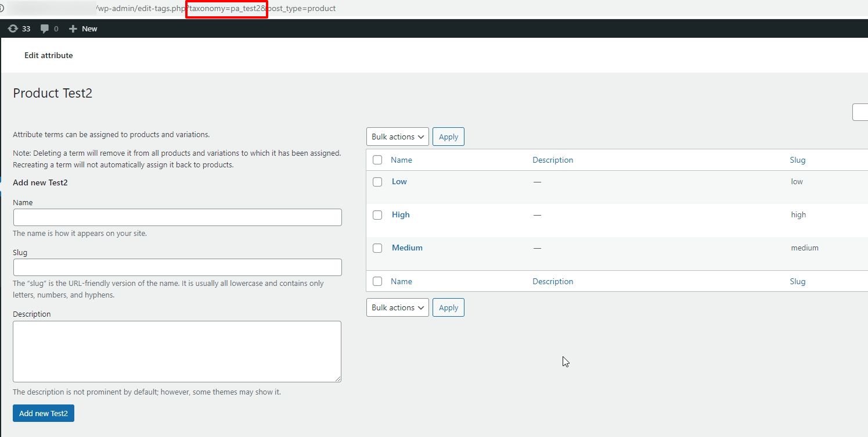Image resolution: width=868 pixels, height=437 pixels.
Task: Sort by Name column header
Action: pyautogui.click(x=401, y=160)
